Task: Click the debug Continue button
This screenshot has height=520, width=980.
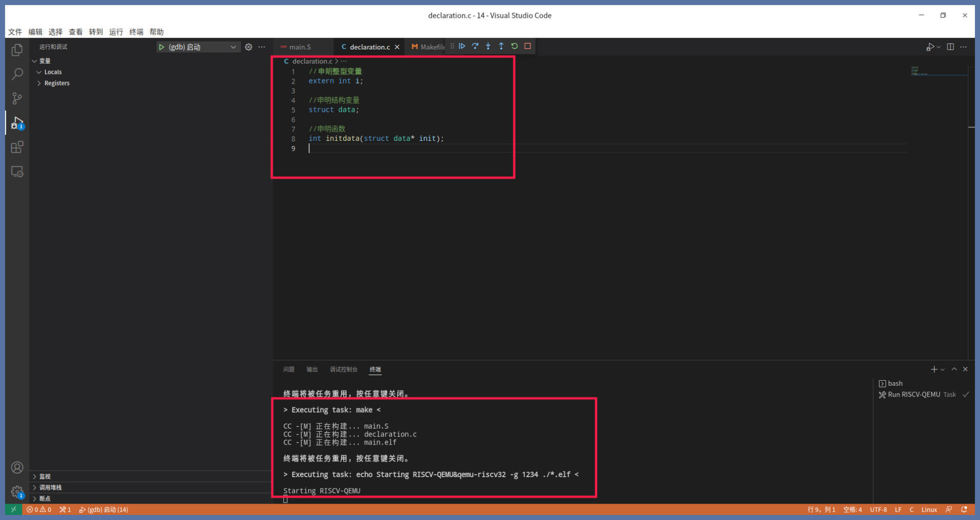Action: 462,46
